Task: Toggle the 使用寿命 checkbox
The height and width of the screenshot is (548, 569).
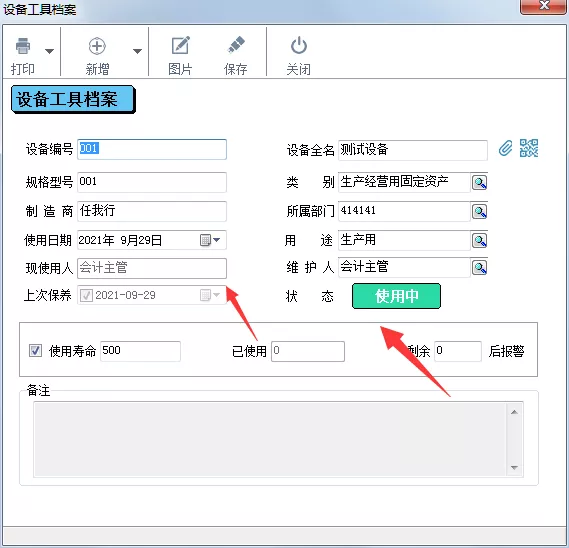Action: point(35,351)
